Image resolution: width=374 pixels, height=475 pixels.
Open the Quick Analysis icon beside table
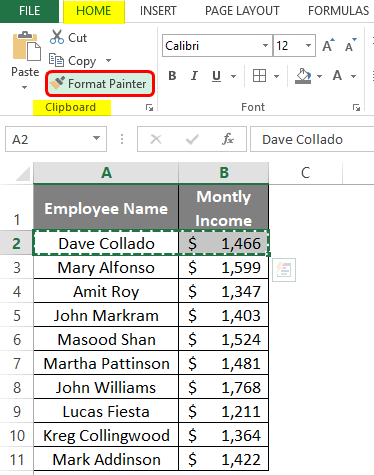pyautogui.click(x=284, y=270)
